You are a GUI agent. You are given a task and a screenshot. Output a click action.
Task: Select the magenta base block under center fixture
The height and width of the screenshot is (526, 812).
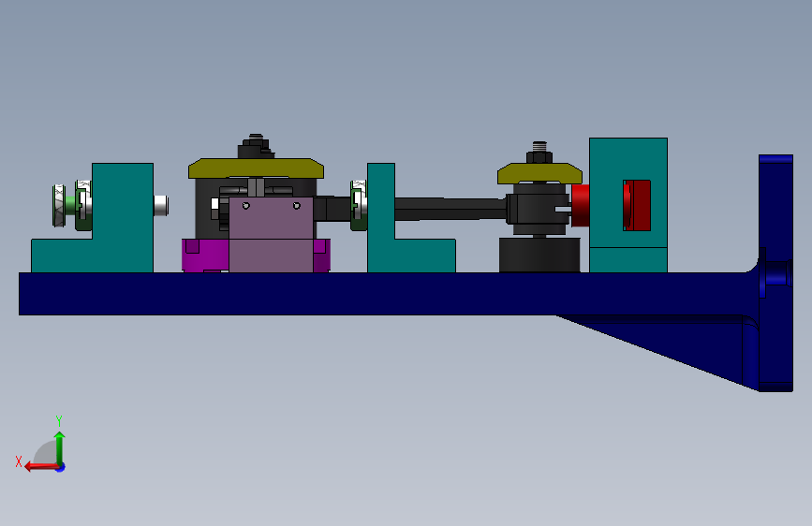tap(205, 256)
